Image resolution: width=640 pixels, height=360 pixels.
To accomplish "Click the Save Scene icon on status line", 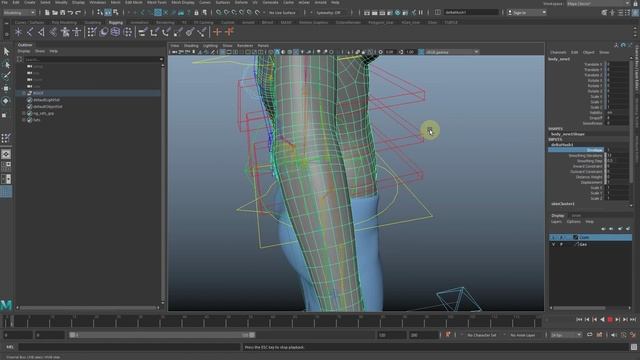I will coord(62,13).
